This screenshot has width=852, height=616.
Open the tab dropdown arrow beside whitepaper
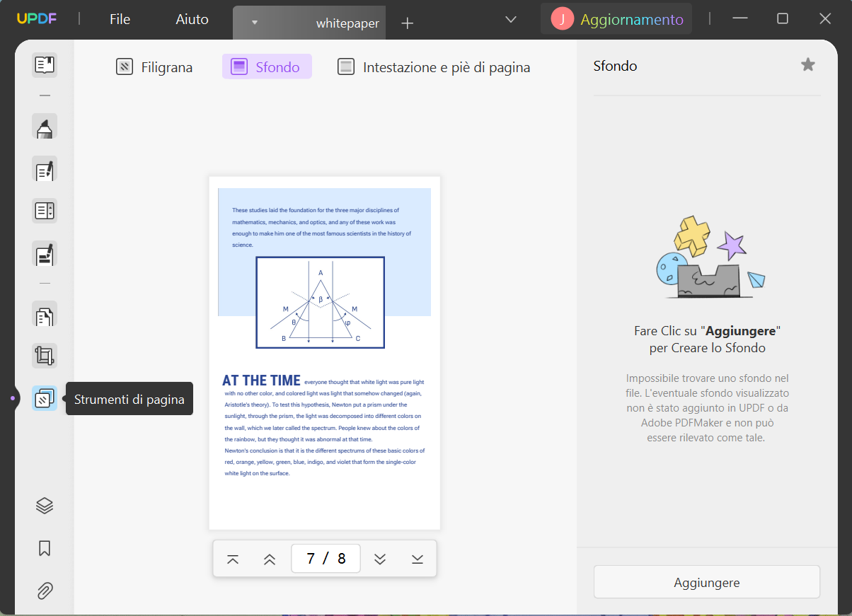pos(255,23)
